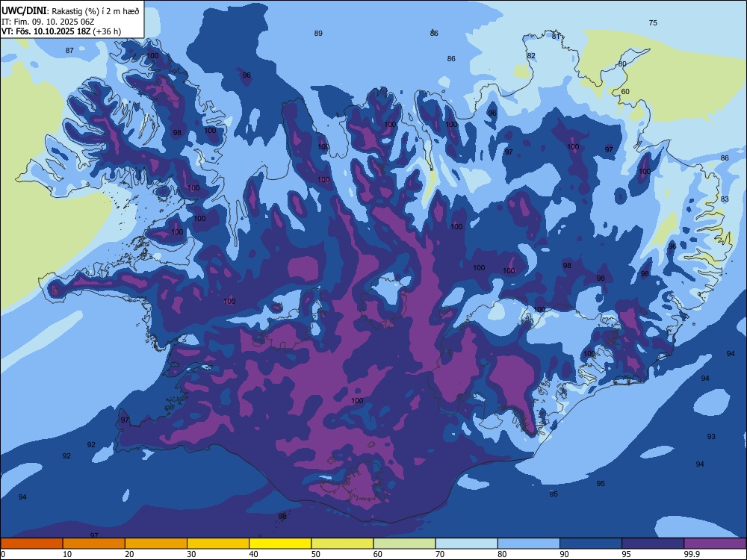Select the bright yellow 40–50 legend swatch
This screenshot has width=747, height=560.
click(x=280, y=544)
